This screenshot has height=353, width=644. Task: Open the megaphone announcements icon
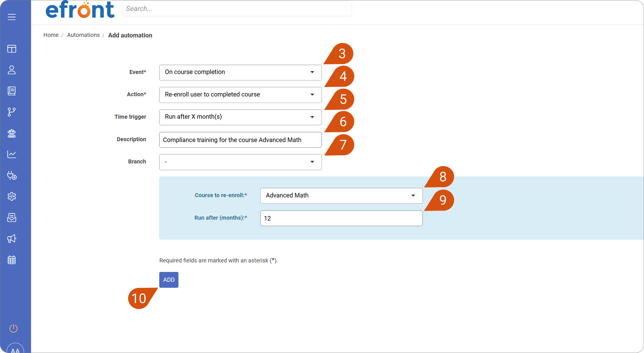point(12,239)
